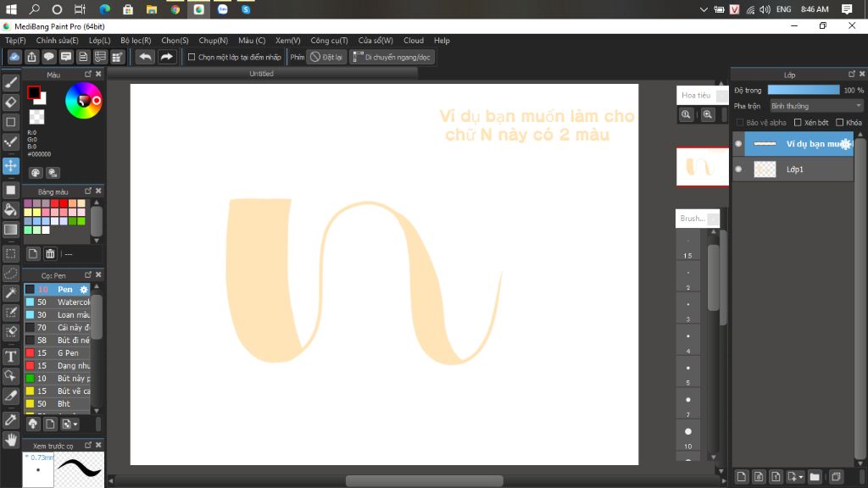Screen dimensions: 868x488
Task: Expand the add-layer dropdown arrow
Action: point(801,477)
